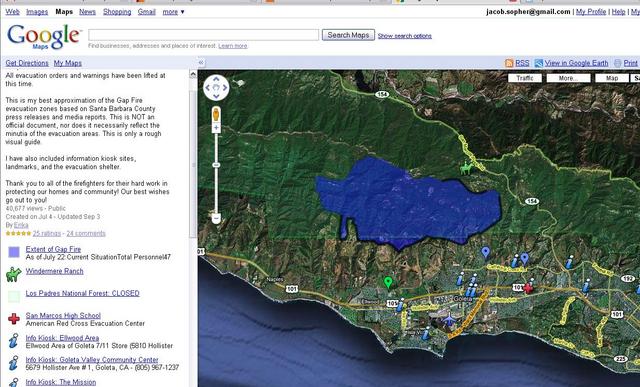Click the pan left arrow on map control
The width and height of the screenshot is (640, 387).
coord(207,88)
